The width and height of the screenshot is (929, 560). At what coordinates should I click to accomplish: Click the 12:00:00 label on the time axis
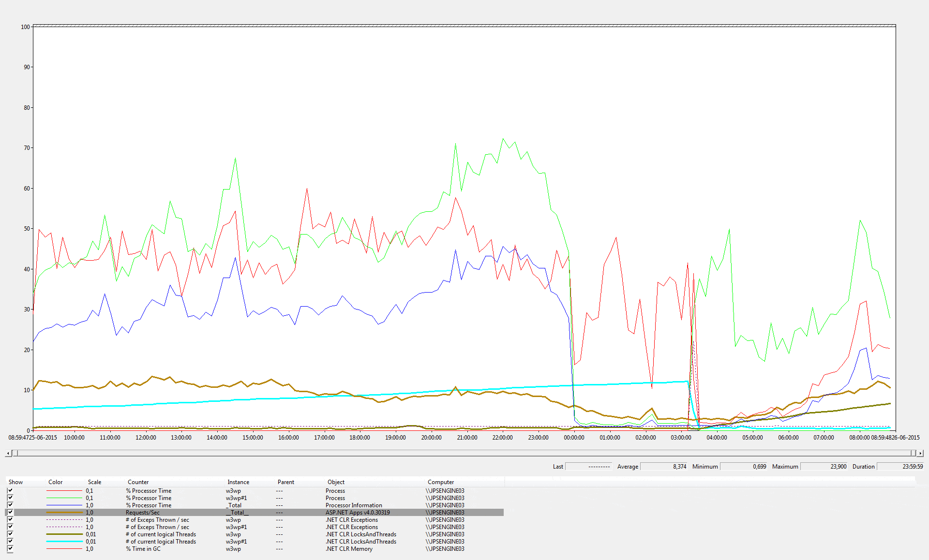[146, 437]
